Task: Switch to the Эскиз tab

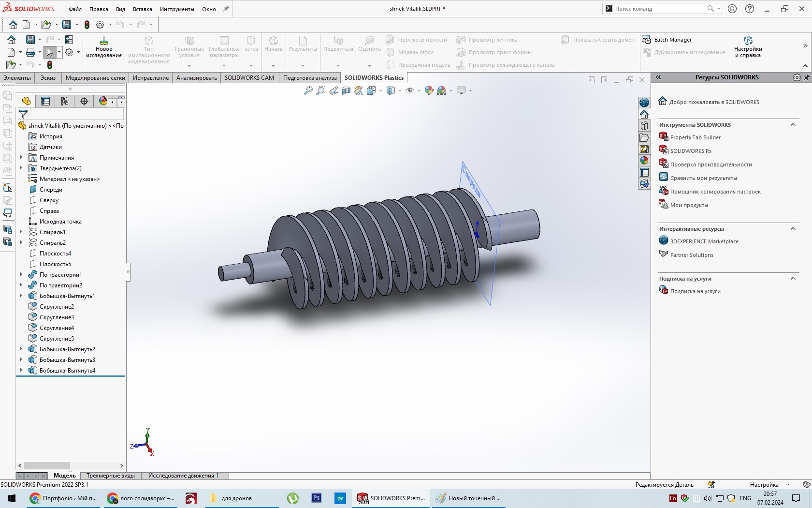Action: pyautogui.click(x=48, y=77)
